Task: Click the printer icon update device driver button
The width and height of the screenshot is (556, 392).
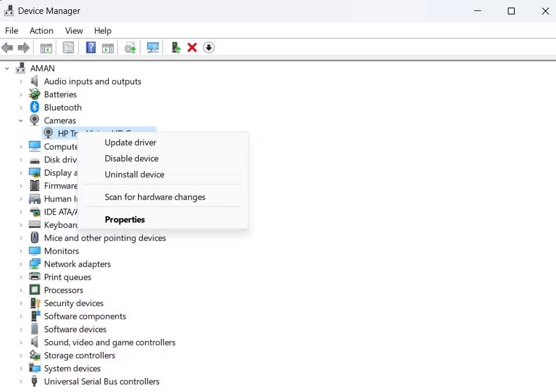Action: 131,48
